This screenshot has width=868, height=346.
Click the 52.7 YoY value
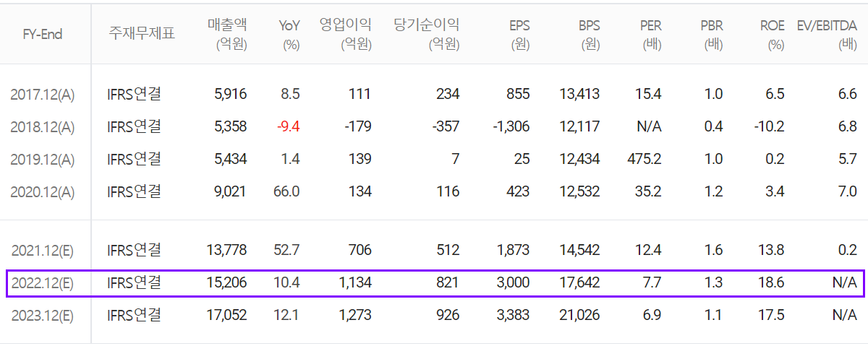click(x=287, y=250)
